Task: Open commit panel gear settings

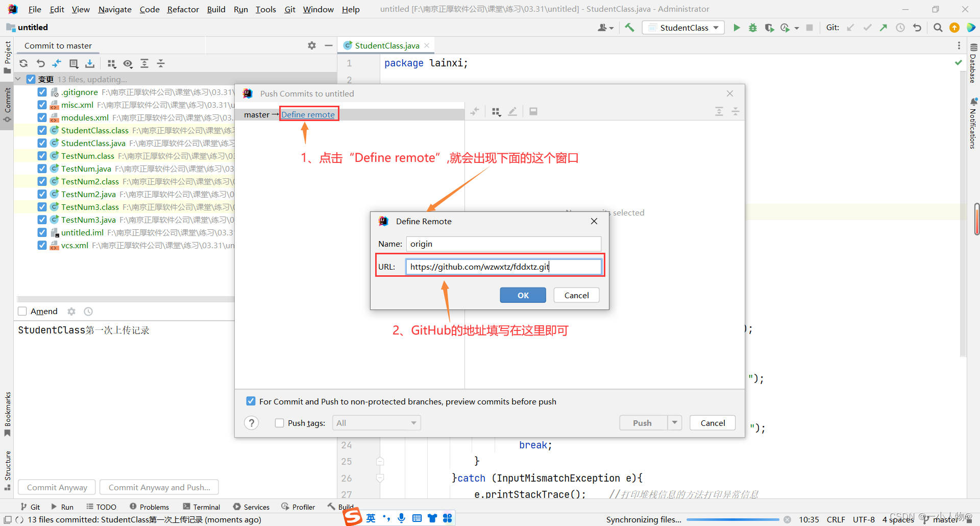Action: (312, 45)
